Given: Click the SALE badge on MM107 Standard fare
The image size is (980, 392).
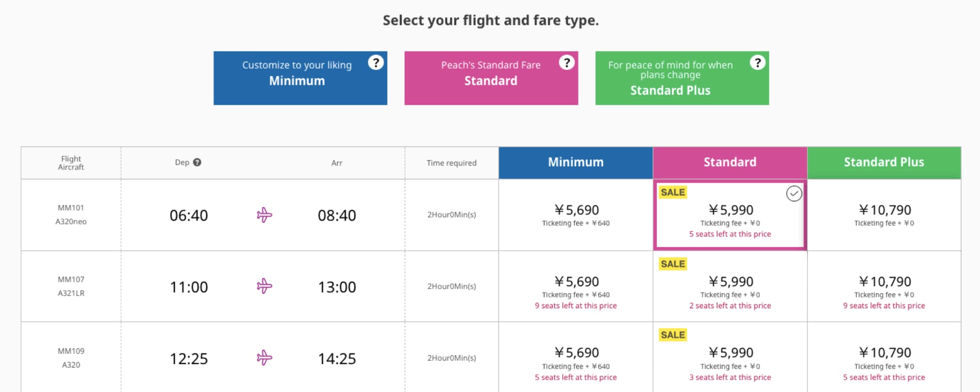Looking at the screenshot, I should 673,264.
